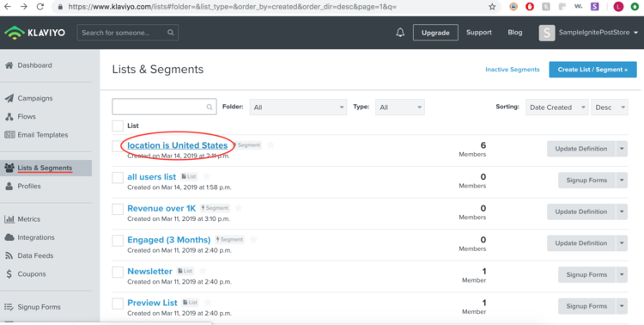The width and height of the screenshot is (644, 325).
Task: Expand arrow next to 'location is United States' Update Definition
Action: click(x=622, y=149)
